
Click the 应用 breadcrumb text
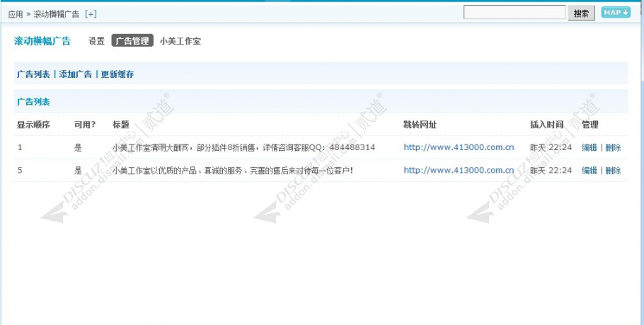click(16, 14)
